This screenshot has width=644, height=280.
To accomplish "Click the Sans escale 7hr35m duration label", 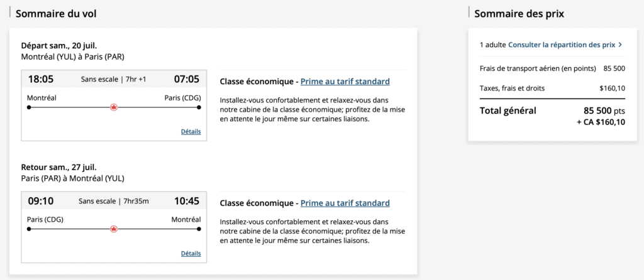I will point(114,202).
